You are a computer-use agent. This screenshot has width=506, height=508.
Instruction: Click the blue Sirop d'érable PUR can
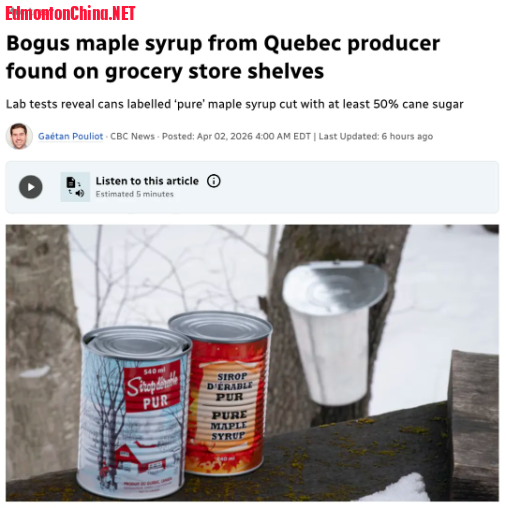click(x=134, y=413)
